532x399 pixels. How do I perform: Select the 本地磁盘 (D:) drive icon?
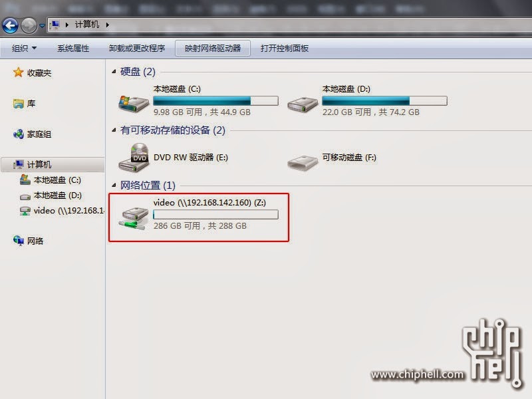(303, 104)
